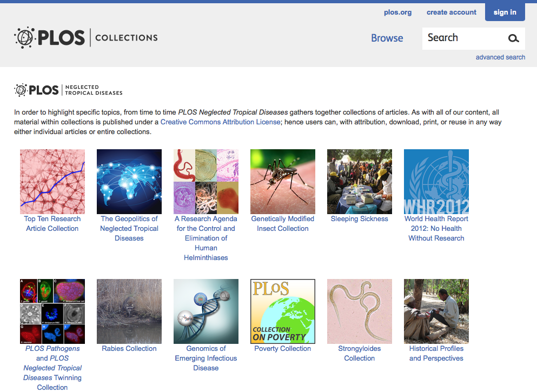537x392 pixels.
Task: Click the PLOS Neglected Tropical Diseases logo
Action: (x=68, y=90)
